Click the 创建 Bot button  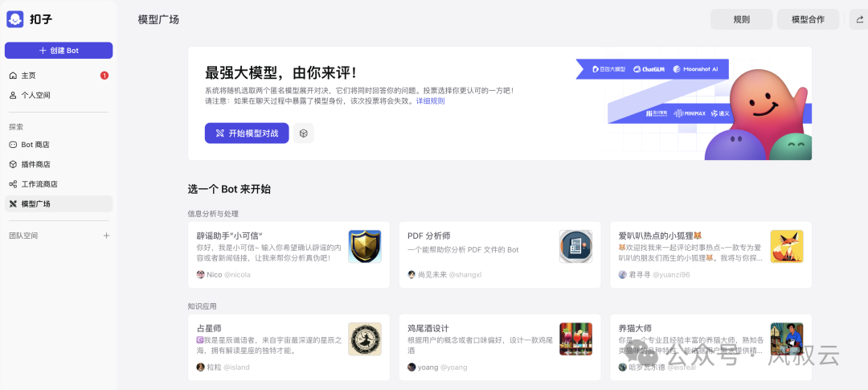(x=59, y=51)
